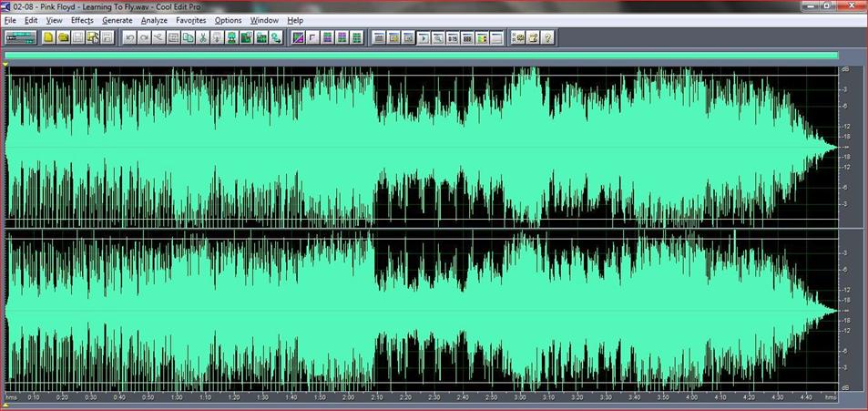Open a file using the yellow folder icon

pos(64,37)
